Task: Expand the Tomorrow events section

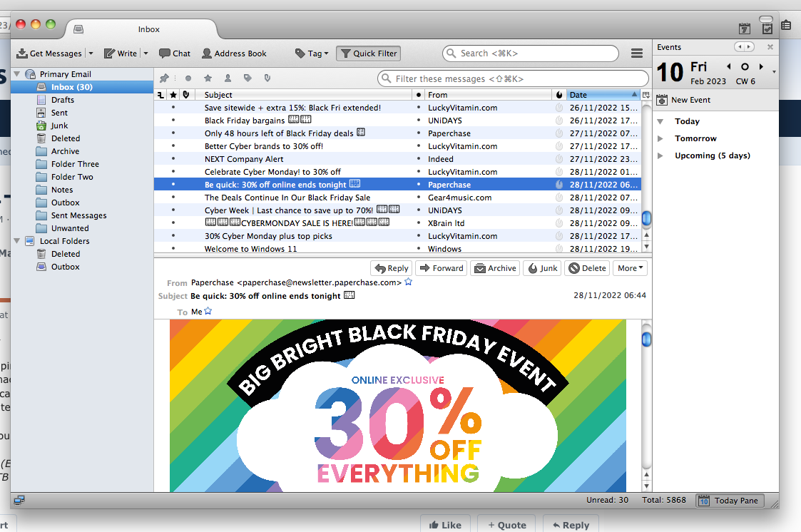Action: click(660, 138)
